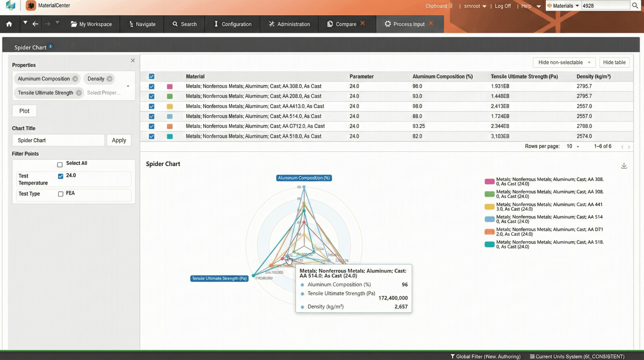
Task: Uncheck the AA 308.0 material row checkbox
Action: (x=151, y=86)
